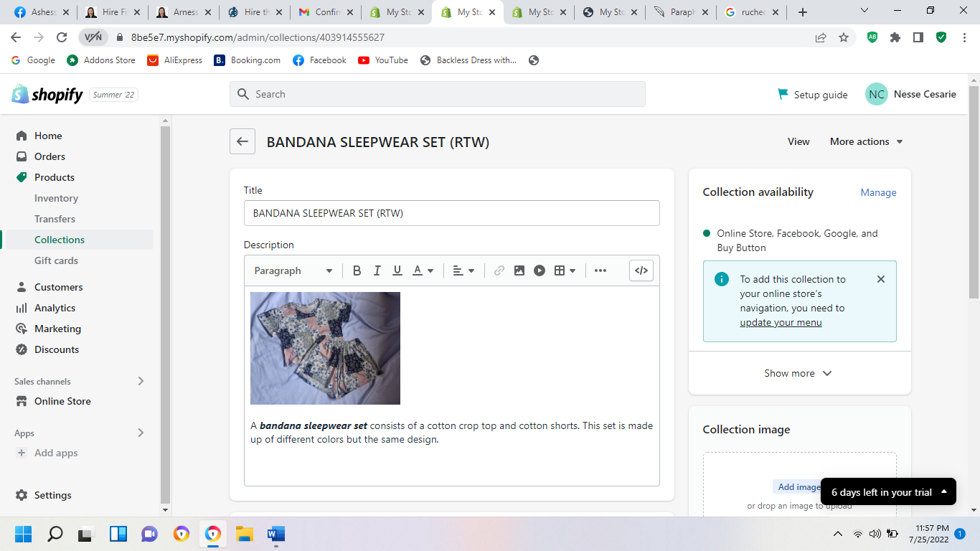Open the Nesse Cesarie account menu
This screenshot has height=551, width=980.
pos(911,94)
